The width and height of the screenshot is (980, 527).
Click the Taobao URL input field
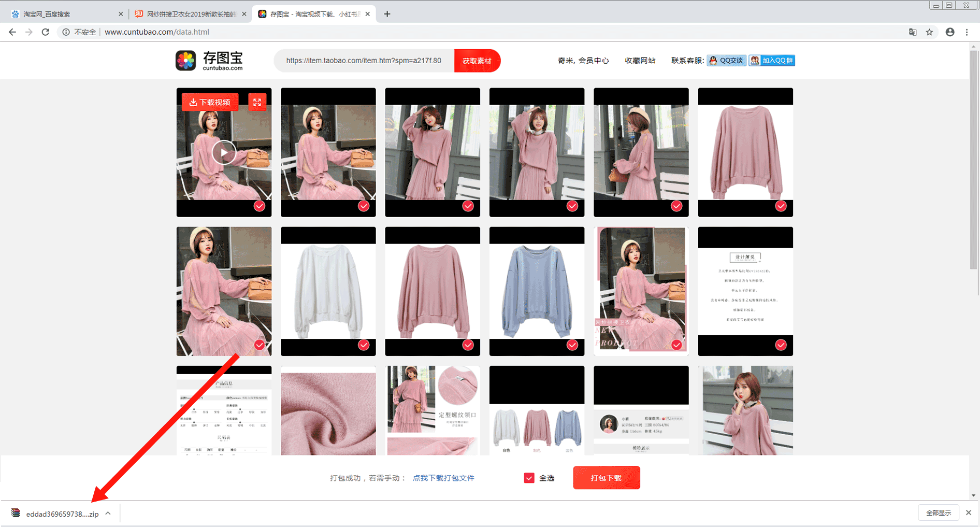coord(364,61)
